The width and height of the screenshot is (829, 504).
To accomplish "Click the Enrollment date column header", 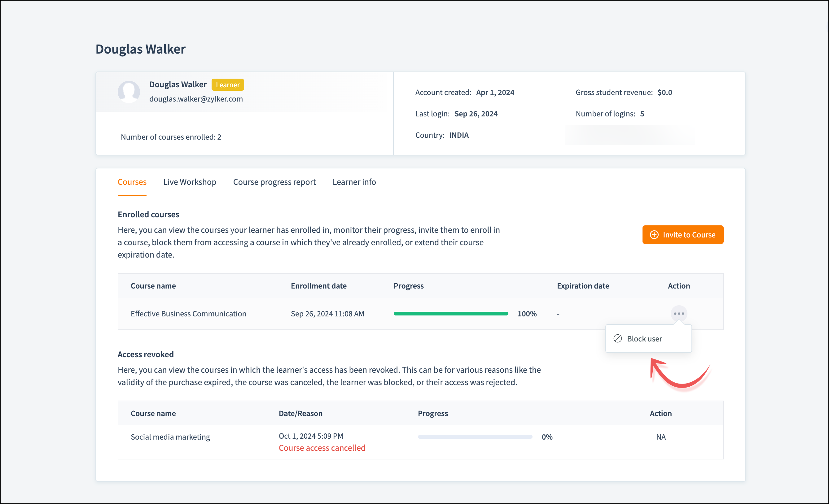I will click(318, 286).
